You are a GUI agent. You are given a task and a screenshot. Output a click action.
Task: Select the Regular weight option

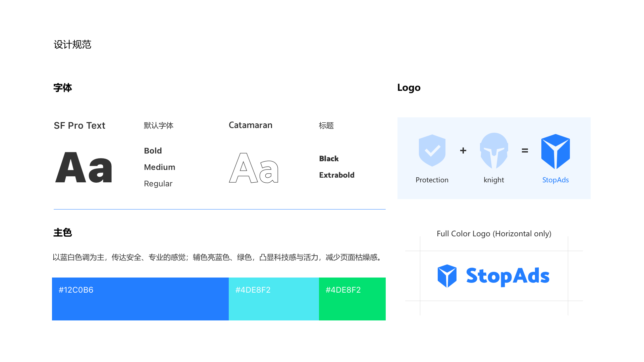(x=158, y=183)
